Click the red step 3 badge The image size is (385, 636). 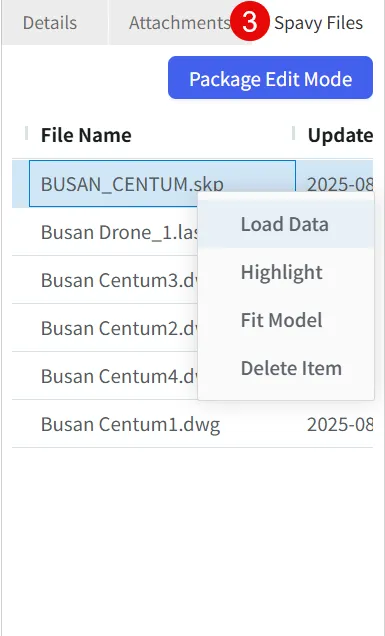249,21
